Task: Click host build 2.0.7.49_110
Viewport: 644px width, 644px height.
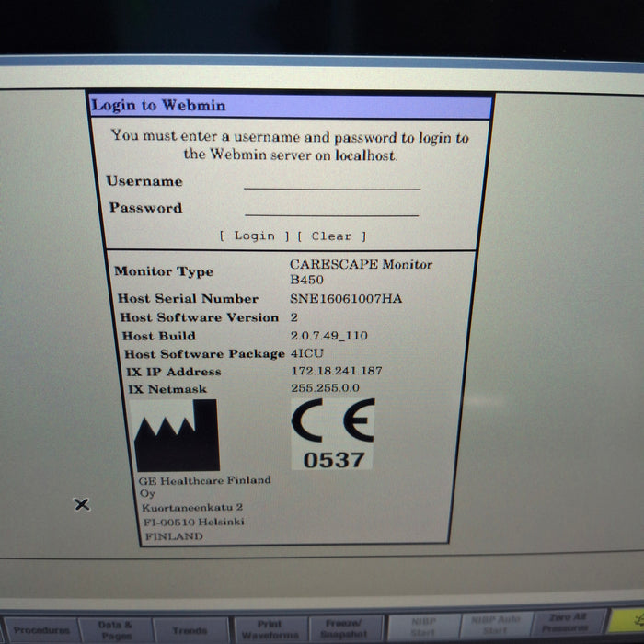Action: [329, 336]
